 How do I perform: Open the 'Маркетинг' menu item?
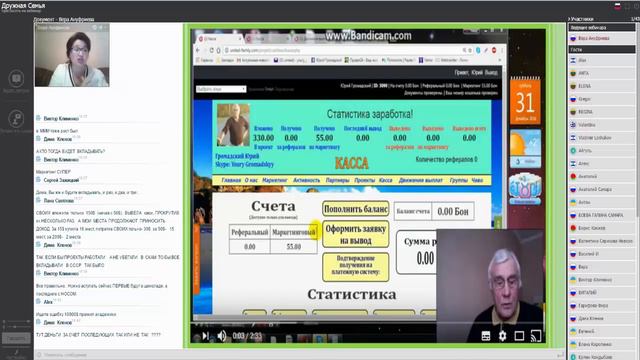(275, 180)
